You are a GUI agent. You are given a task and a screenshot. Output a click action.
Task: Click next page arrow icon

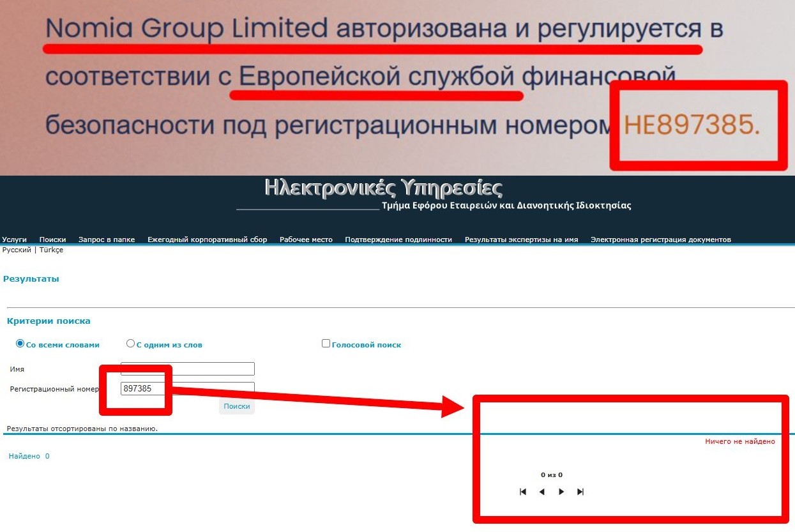click(561, 492)
